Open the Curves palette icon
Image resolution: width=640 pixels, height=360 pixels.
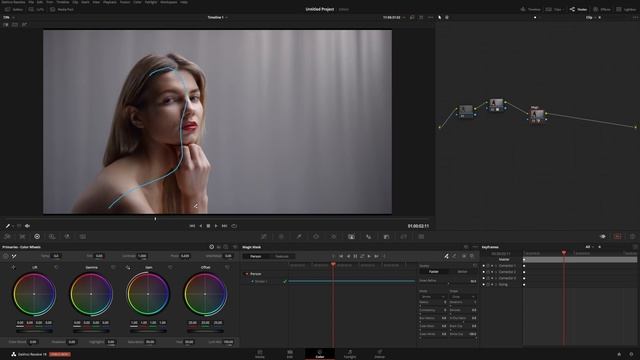click(x=264, y=236)
